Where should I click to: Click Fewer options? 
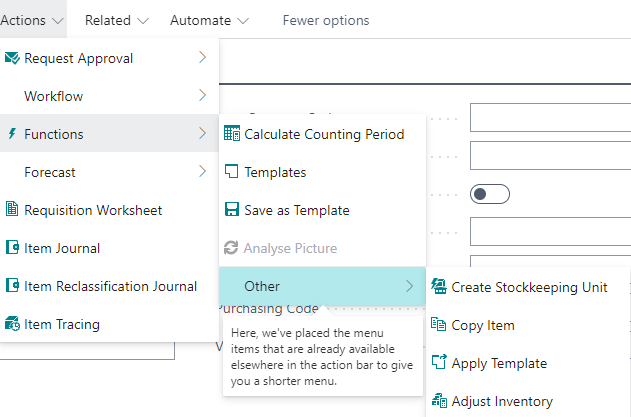click(x=326, y=20)
